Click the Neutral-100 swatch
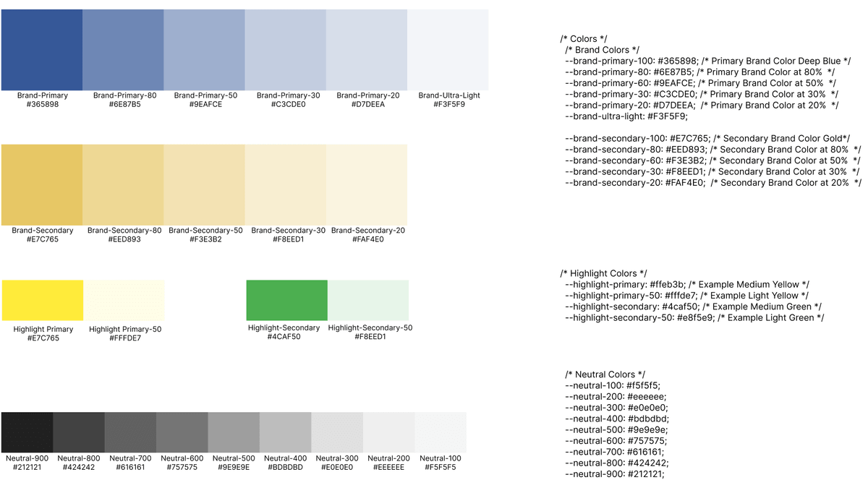The image size is (868, 493). coord(441,432)
